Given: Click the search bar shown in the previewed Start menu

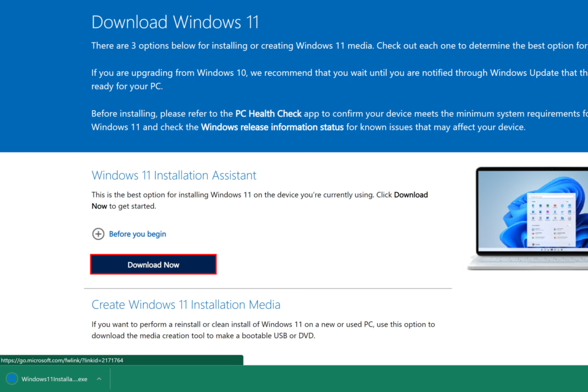Looking at the screenshot, I should (x=552, y=196).
